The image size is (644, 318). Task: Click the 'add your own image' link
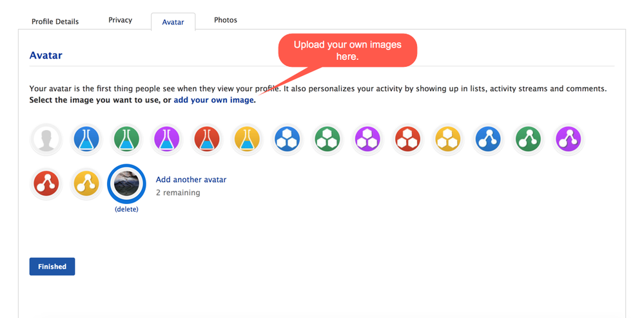(213, 100)
